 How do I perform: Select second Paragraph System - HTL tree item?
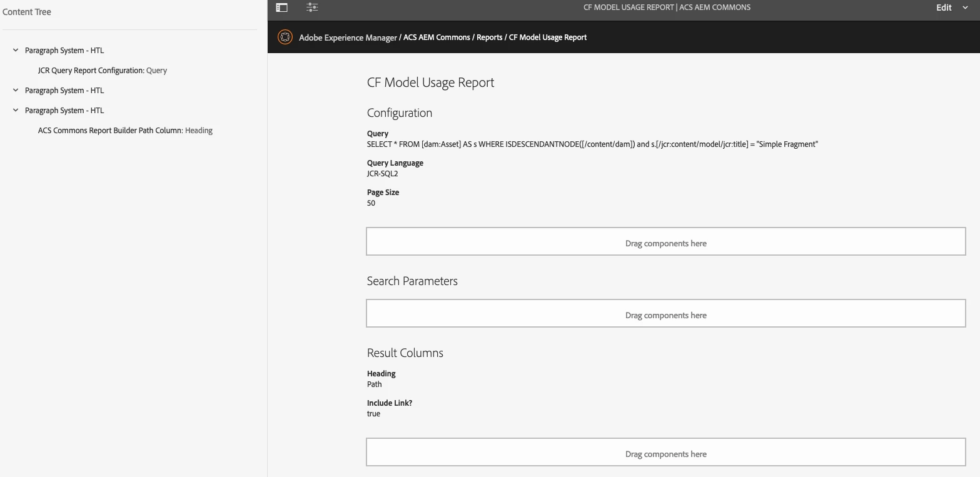pyautogui.click(x=64, y=90)
